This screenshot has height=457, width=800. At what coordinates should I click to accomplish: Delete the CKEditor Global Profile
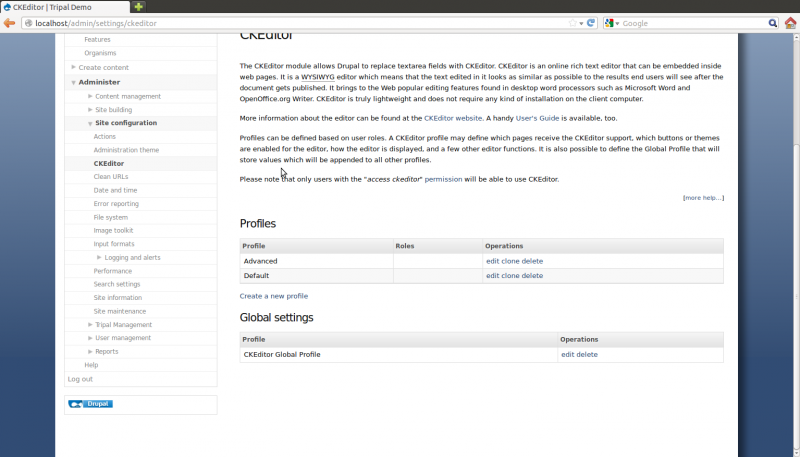[x=587, y=354]
